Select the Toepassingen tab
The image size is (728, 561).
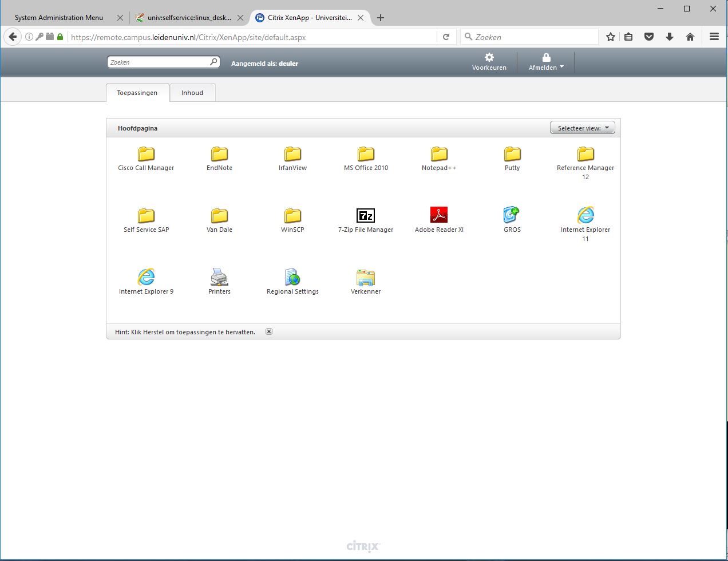pyautogui.click(x=137, y=93)
